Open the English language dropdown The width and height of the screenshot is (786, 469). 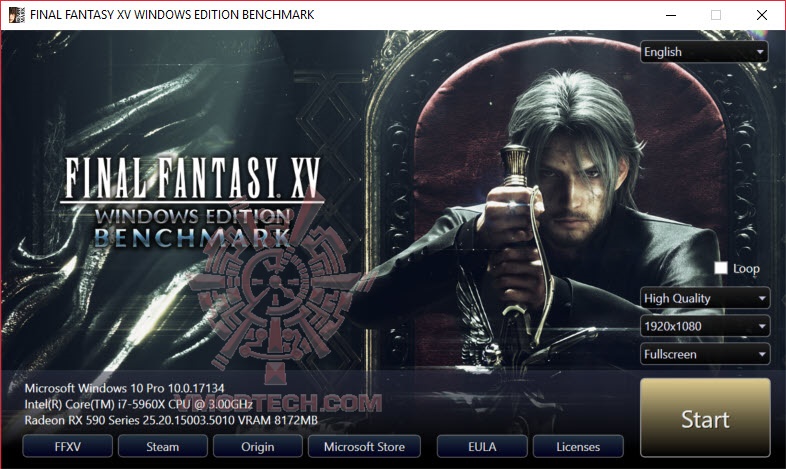pos(704,52)
